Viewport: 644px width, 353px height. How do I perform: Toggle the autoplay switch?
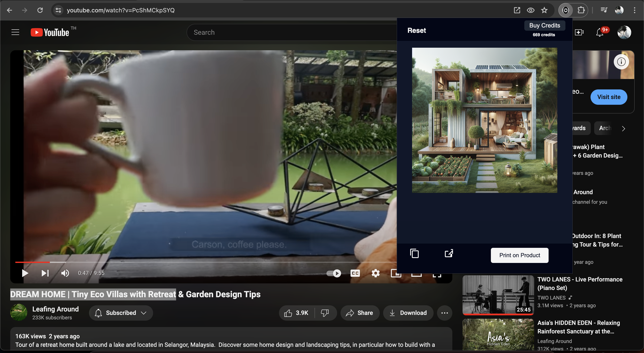click(334, 273)
